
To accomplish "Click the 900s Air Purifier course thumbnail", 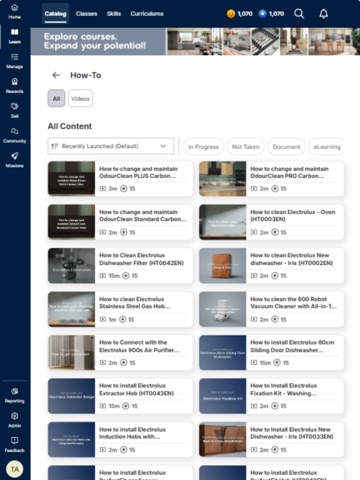I will (71, 353).
